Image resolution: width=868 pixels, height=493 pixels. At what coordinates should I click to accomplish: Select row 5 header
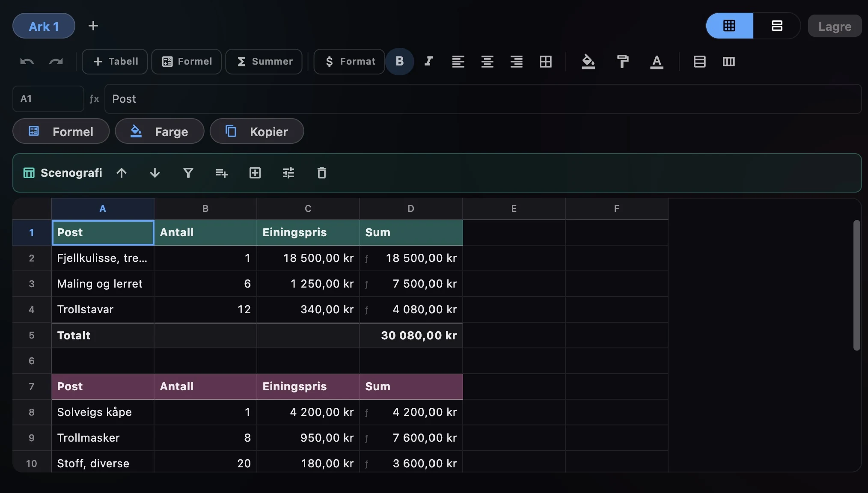tap(32, 335)
